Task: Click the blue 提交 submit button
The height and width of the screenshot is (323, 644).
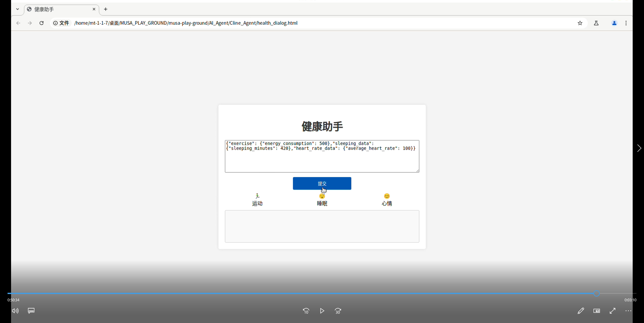Action: point(322,183)
